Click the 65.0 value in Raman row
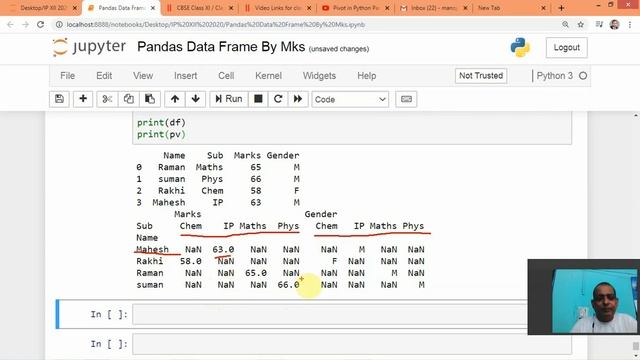Image resolution: width=640 pixels, height=360 pixels. coord(256,273)
